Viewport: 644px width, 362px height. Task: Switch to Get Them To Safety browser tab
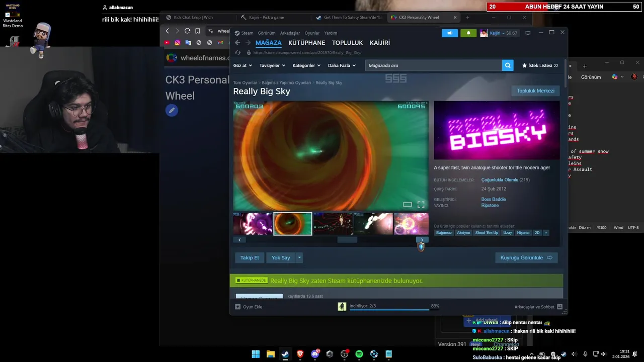click(x=349, y=17)
